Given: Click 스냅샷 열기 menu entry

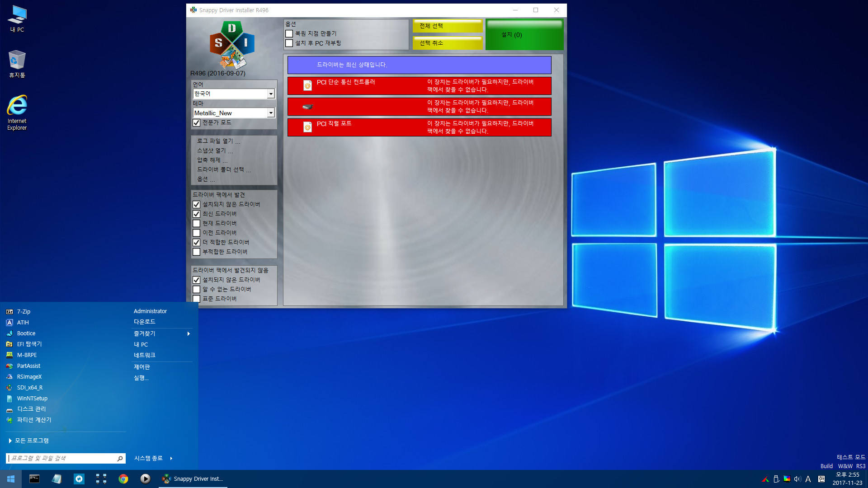Looking at the screenshot, I should click(215, 151).
